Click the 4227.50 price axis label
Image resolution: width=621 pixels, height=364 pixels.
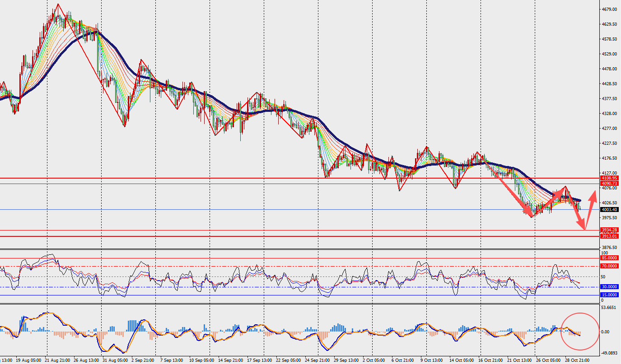pos(609,143)
